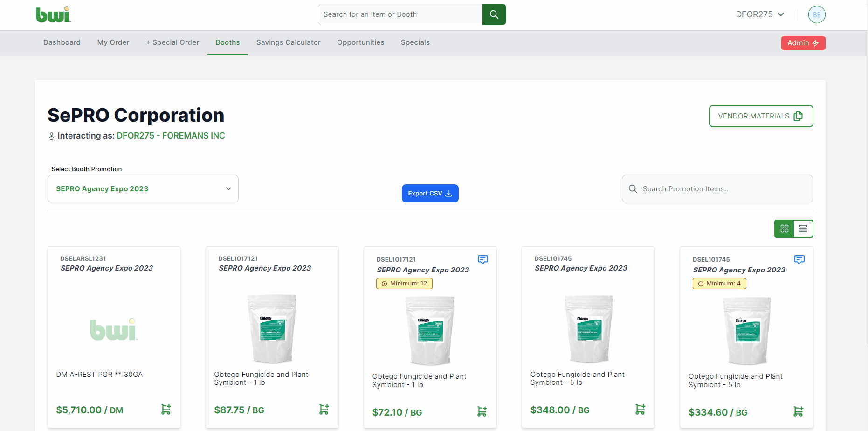The image size is (868, 431).
Task: Switch to grid view layout
Action: coord(784,229)
